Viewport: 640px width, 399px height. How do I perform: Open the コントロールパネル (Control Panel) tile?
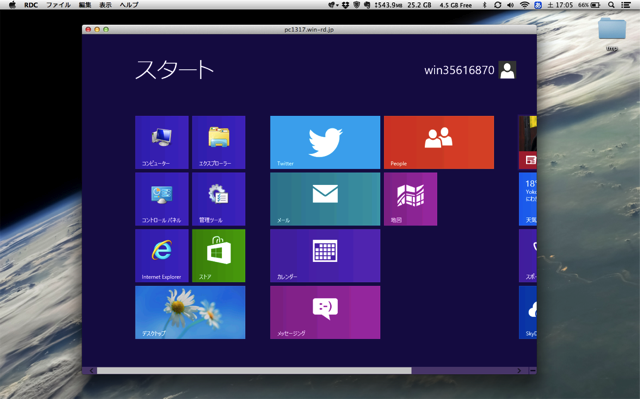coord(162,199)
